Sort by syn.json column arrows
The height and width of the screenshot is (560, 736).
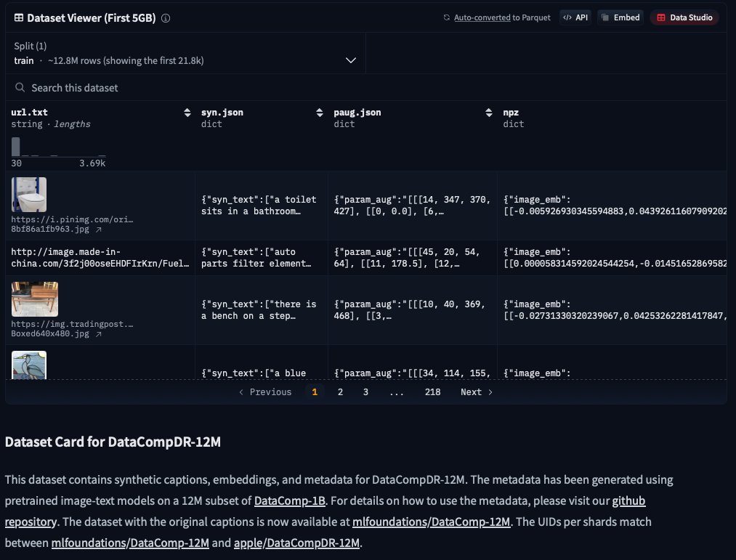[x=320, y=112]
